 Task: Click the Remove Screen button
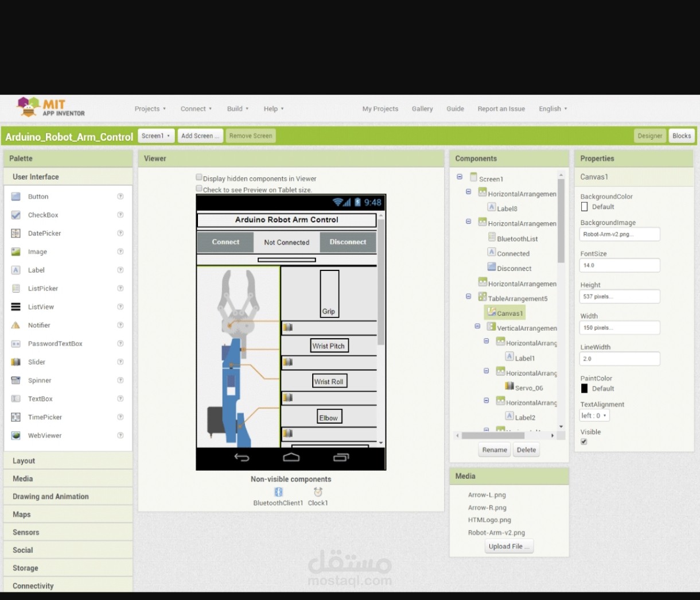(251, 136)
